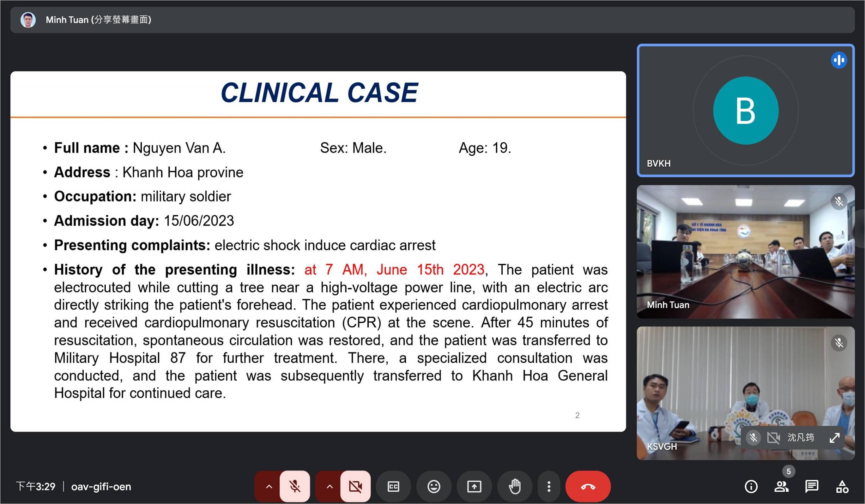Turn on the camera in the bottom bar
Screen dimensions: 865x504
[355, 486]
